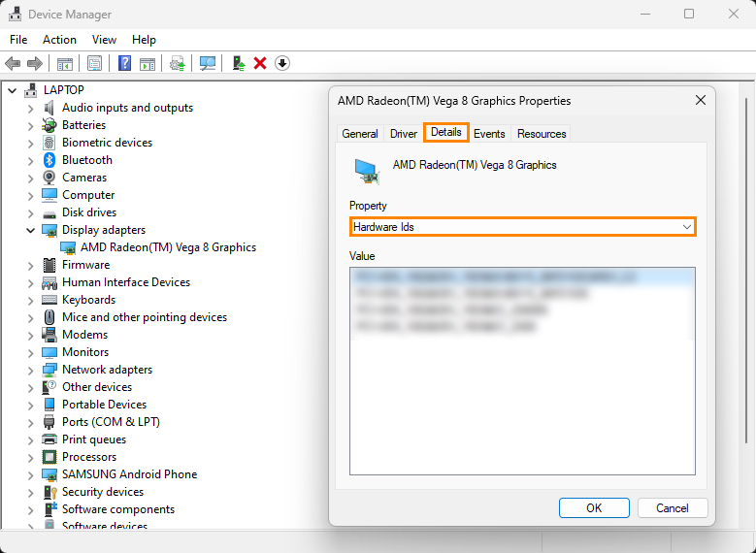Image resolution: width=756 pixels, height=553 pixels.
Task: Select AMD Radeon(TM) Vega 8 Graphics tree item
Action: pos(168,247)
